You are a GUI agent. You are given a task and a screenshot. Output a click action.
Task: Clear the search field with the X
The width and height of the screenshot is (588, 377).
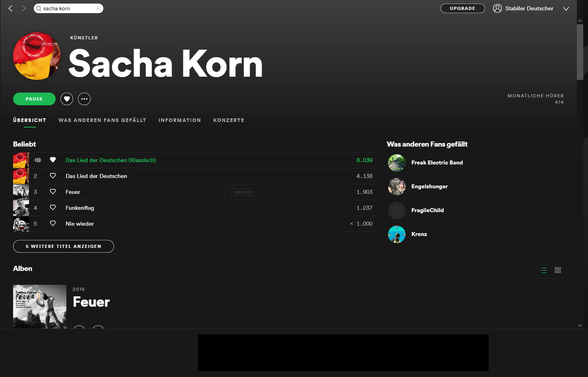pos(98,8)
